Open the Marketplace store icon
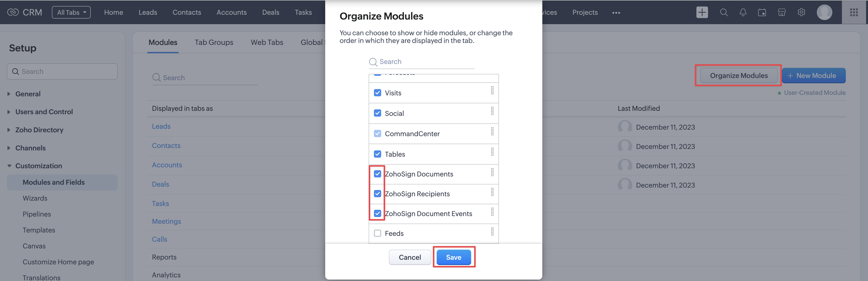This screenshot has width=868, height=281. coord(782,12)
